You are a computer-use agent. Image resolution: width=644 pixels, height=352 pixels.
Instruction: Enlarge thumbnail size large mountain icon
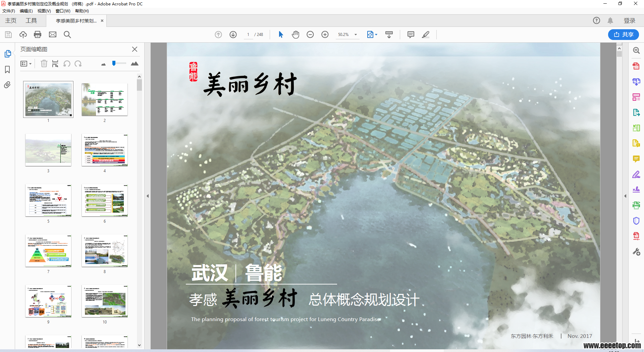pos(135,63)
